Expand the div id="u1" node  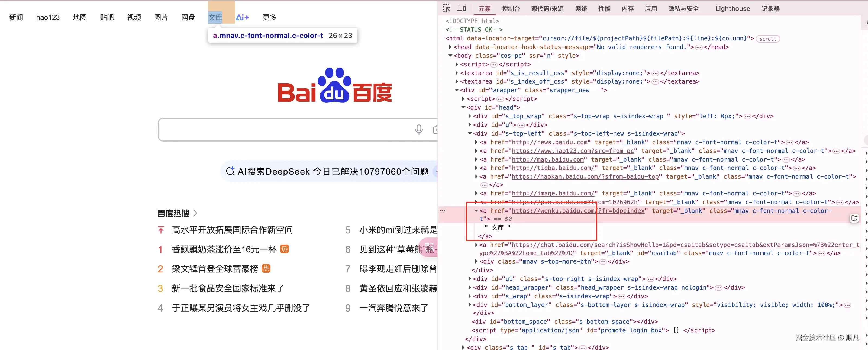pyautogui.click(x=470, y=279)
